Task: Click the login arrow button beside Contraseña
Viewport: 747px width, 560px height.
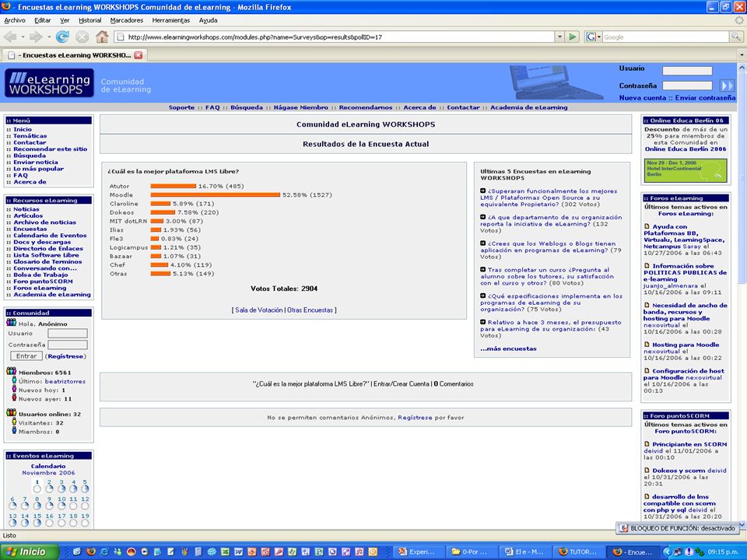Action: pos(727,86)
